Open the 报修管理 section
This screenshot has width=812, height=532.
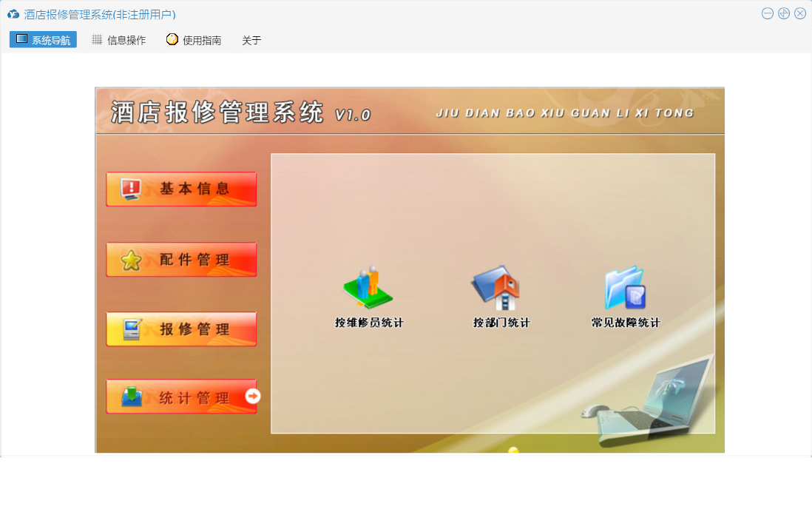pyautogui.click(x=181, y=329)
